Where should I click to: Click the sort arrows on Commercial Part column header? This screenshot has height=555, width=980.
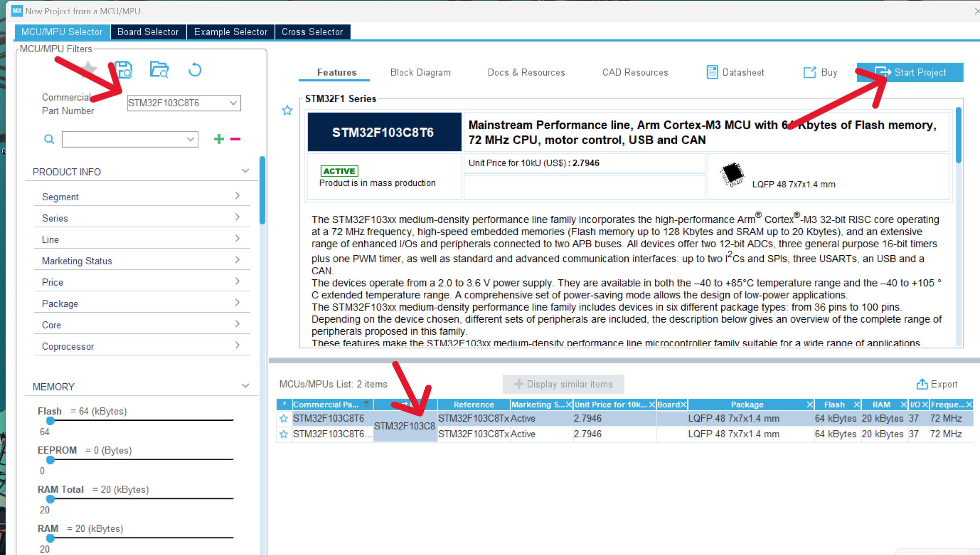366,404
